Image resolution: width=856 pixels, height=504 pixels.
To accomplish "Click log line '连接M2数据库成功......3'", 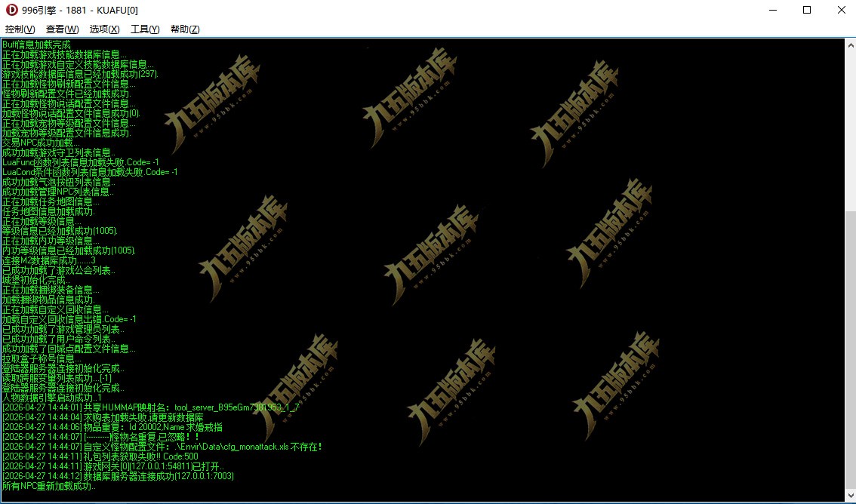I will (48, 261).
